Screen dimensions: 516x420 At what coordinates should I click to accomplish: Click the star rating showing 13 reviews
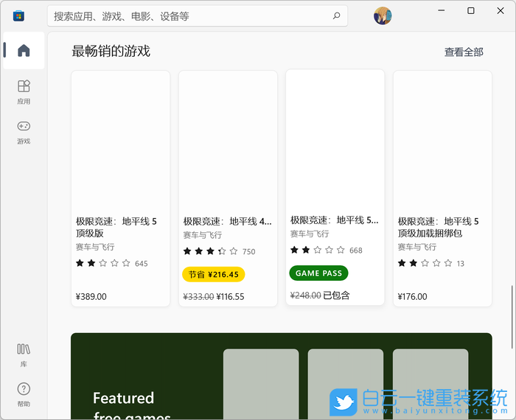click(x=430, y=263)
